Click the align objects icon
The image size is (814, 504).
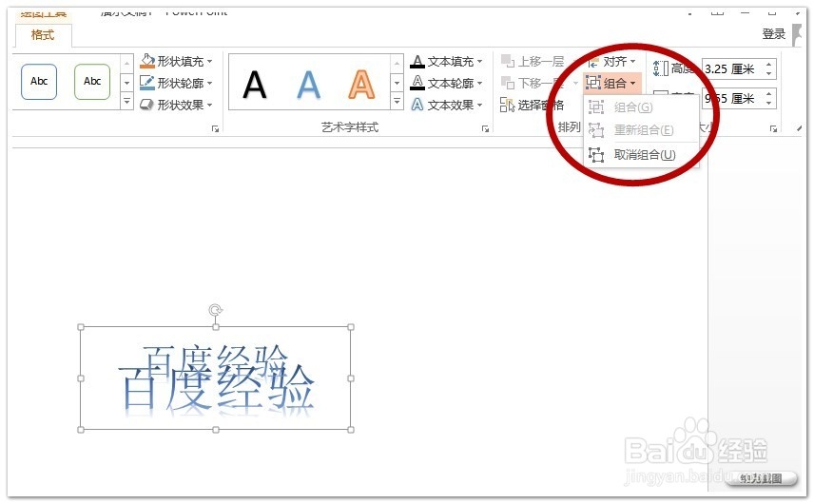coord(593,62)
